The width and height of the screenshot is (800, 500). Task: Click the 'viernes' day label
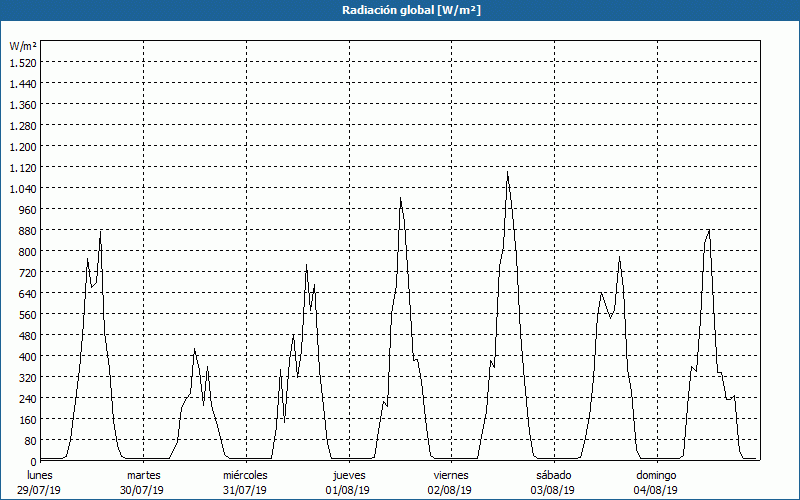(451, 475)
